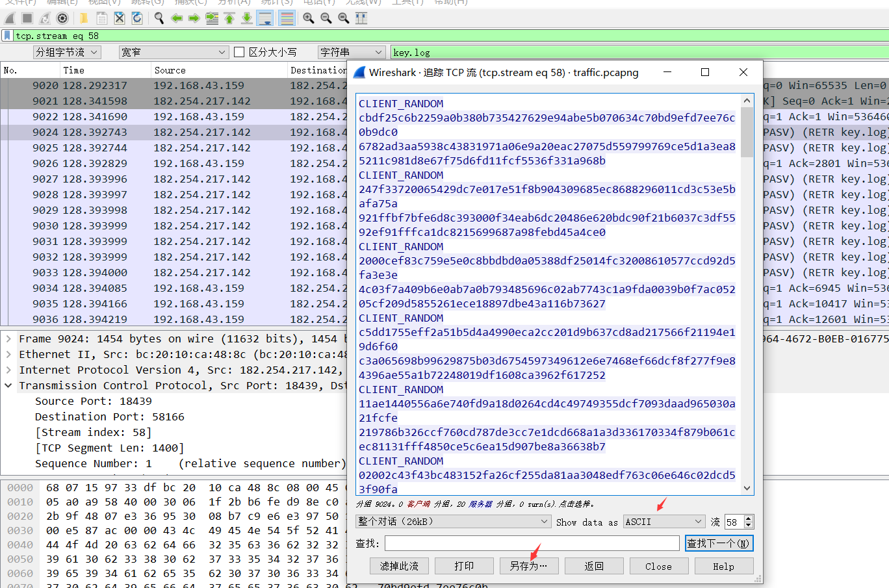Go forward to next packet
The width and height of the screenshot is (889, 588).
point(194,18)
